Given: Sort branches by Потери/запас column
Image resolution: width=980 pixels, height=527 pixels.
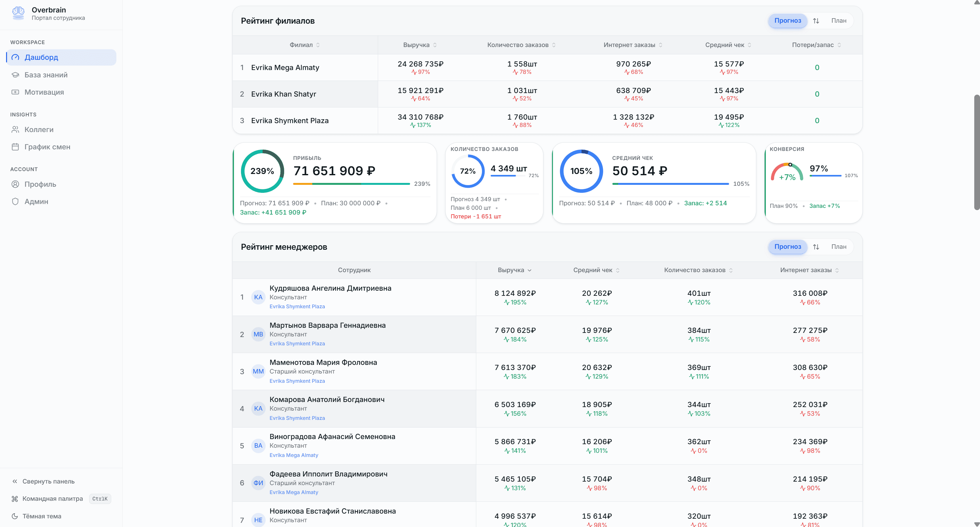Looking at the screenshot, I should tap(816, 45).
